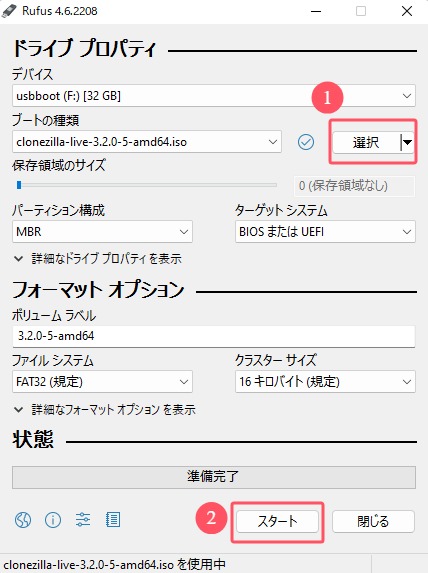Open the パーティション構成 MBR dropdown
This screenshot has height=573, width=428.
[x=102, y=232]
